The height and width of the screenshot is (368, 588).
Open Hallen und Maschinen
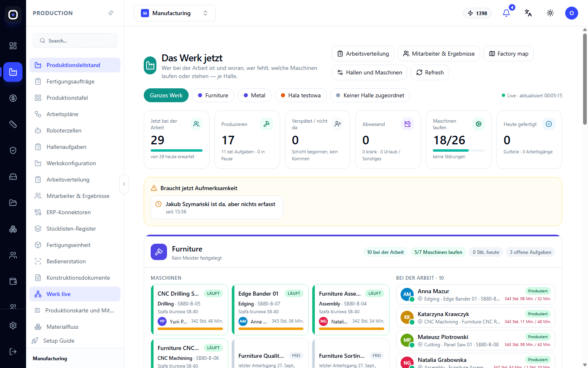click(x=370, y=72)
